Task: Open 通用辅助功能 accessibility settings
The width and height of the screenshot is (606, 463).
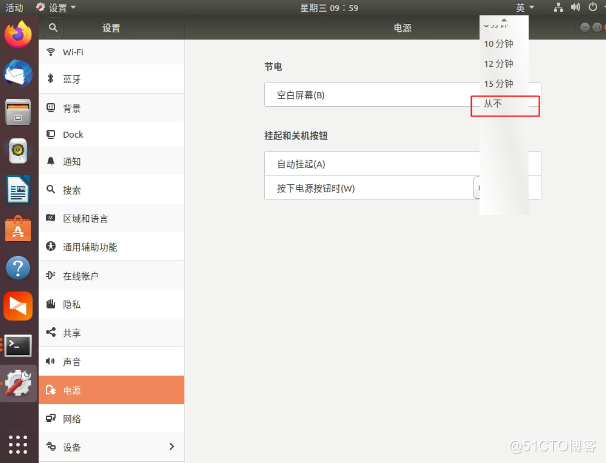Action: pos(111,247)
